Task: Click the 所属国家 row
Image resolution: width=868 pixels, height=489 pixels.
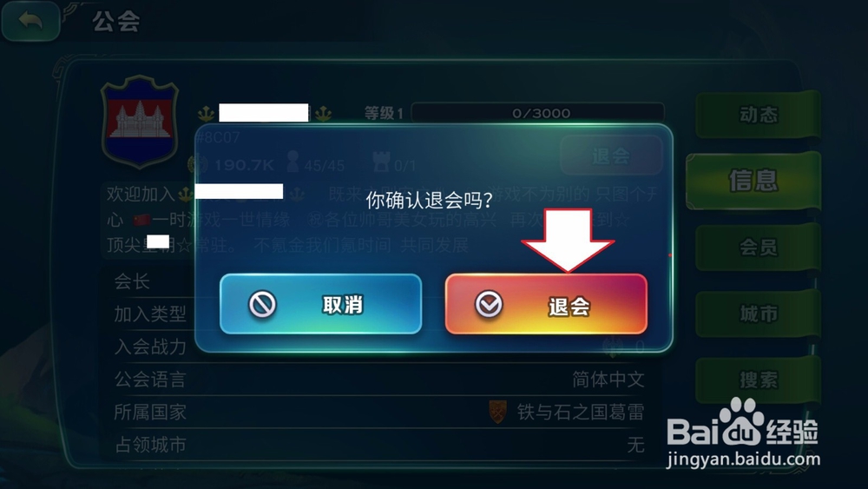Action: tap(380, 412)
